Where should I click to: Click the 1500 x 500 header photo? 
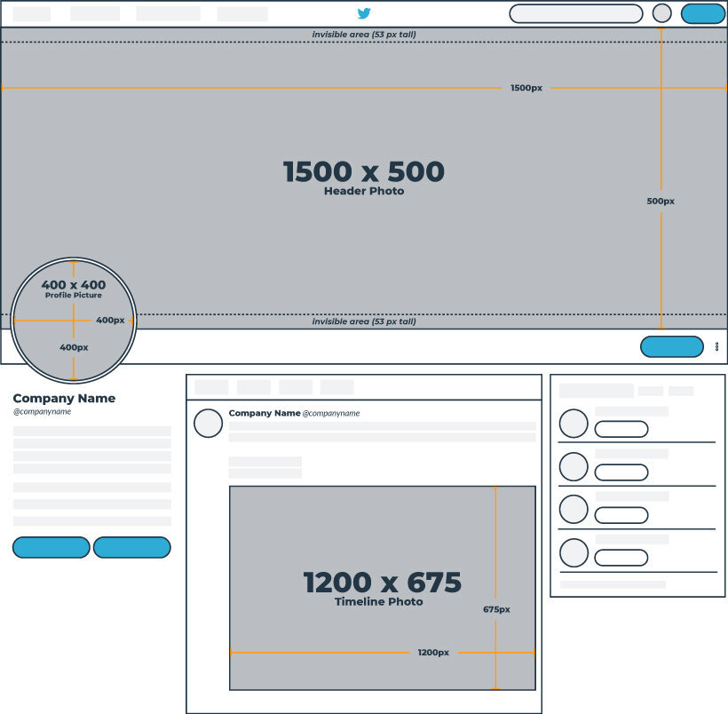point(364,178)
